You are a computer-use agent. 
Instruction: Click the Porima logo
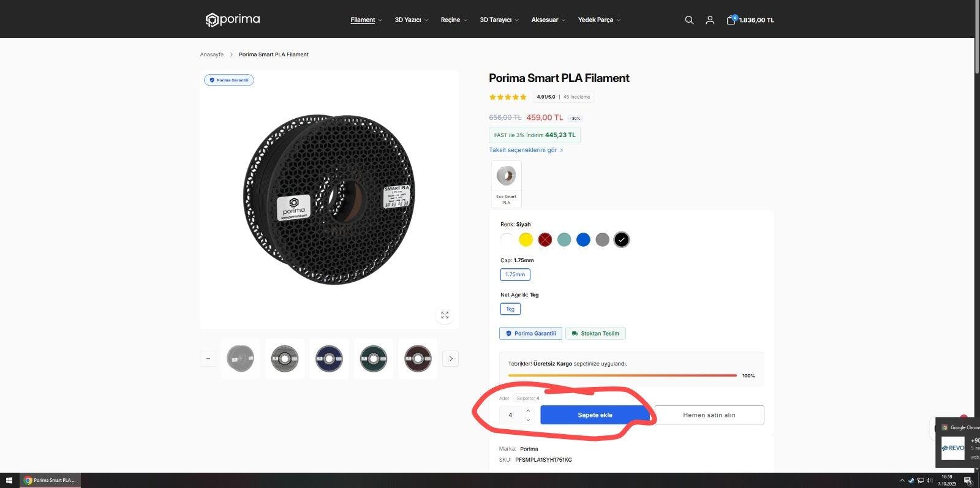(x=233, y=20)
